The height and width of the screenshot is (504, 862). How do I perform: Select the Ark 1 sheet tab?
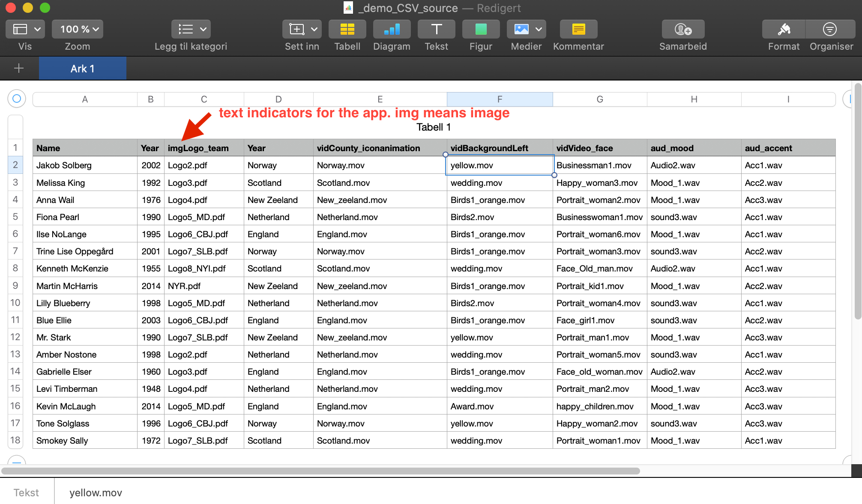83,69
